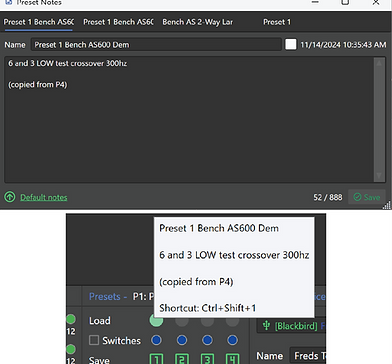Maximize the Preset Notes window
The image size is (392, 364).
[345, 2]
